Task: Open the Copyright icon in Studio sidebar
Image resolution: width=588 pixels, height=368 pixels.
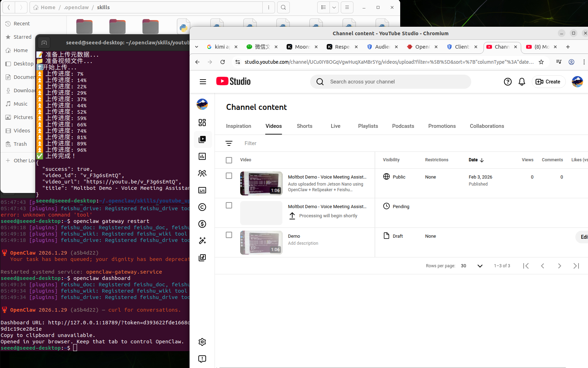Action: click(x=202, y=207)
